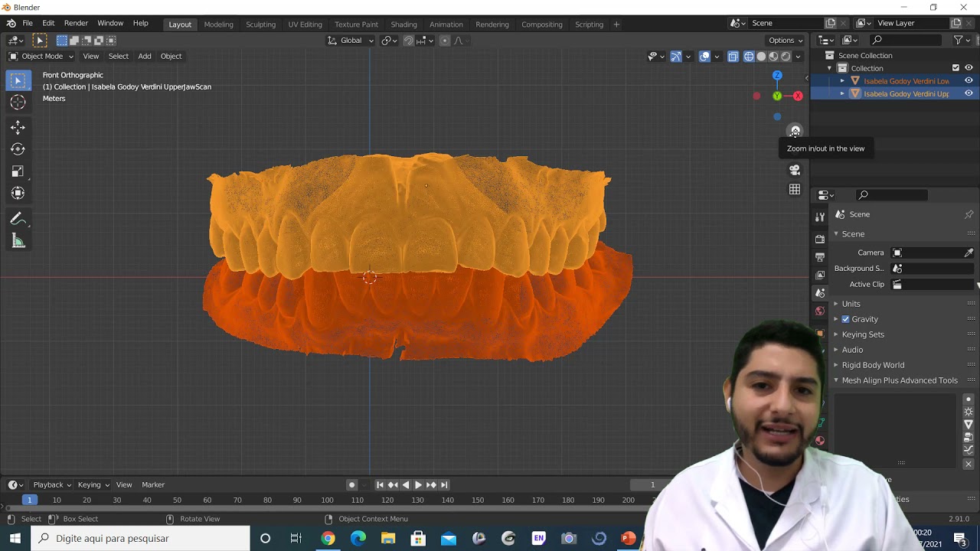The height and width of the screenshot is (551, 980).
Task: Select the Measure tool
Action: [18, 242]
